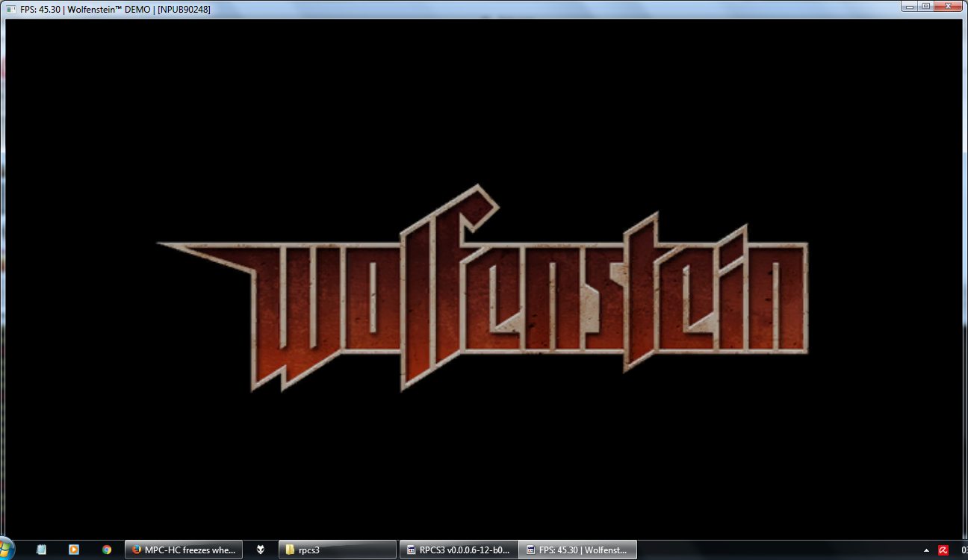The width and height of the screenshot is (968, 560).
Task: Launch the orange media player taskbar icon
Action: [x=74, y=550]
